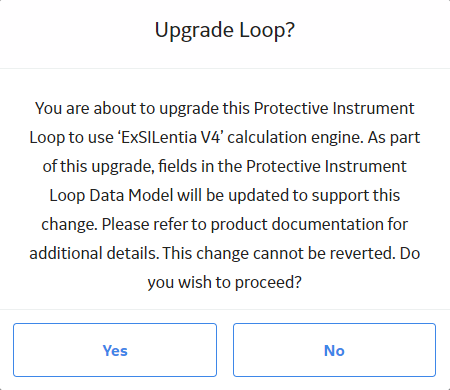Dismiss the upgrade prompt via No
The height and width of the screenshot is (390, 450).
pos(334,350)
